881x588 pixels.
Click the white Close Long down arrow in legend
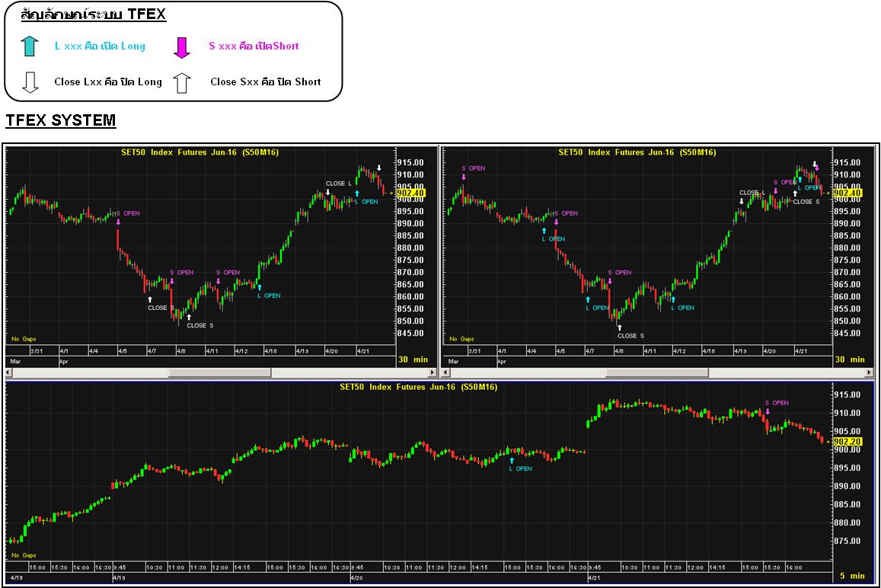point(30,82)
